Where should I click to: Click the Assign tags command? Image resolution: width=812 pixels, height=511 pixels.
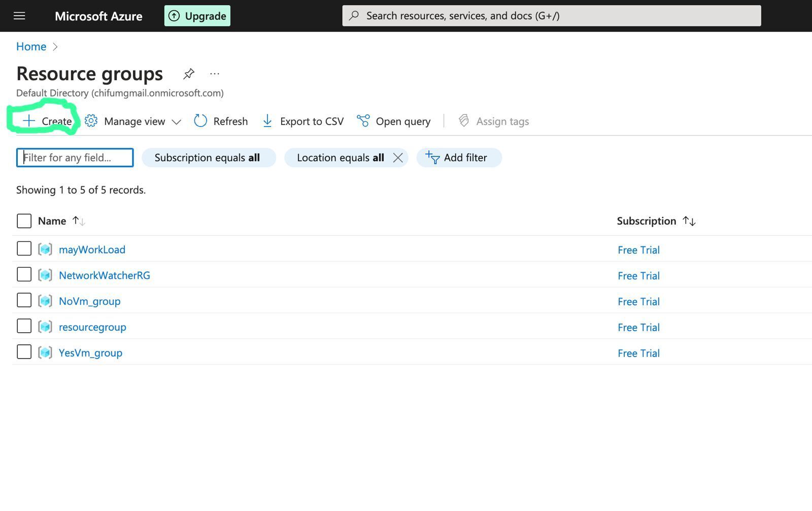493,121
